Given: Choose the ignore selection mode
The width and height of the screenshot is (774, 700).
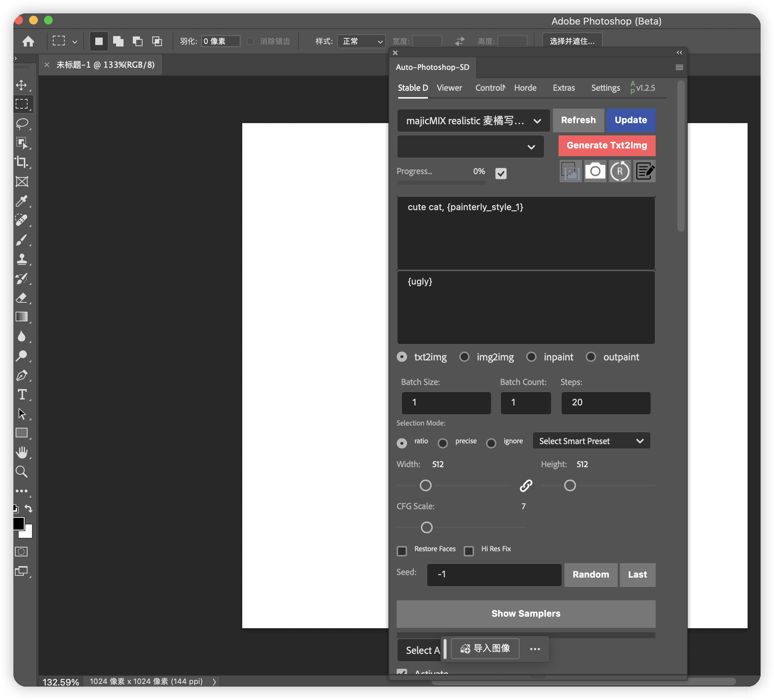Looking at the screenshot, I should tap(491, 444).
